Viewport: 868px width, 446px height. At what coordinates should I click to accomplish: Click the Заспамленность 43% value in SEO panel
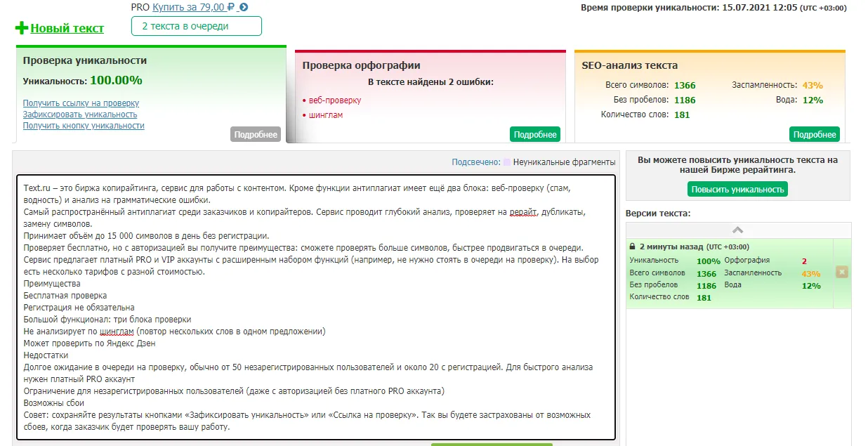click(x=813, y=85)
